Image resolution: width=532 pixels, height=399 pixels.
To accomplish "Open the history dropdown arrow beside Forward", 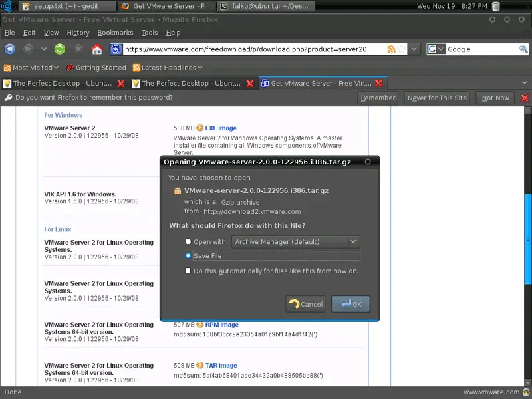I will click(44, 49).
